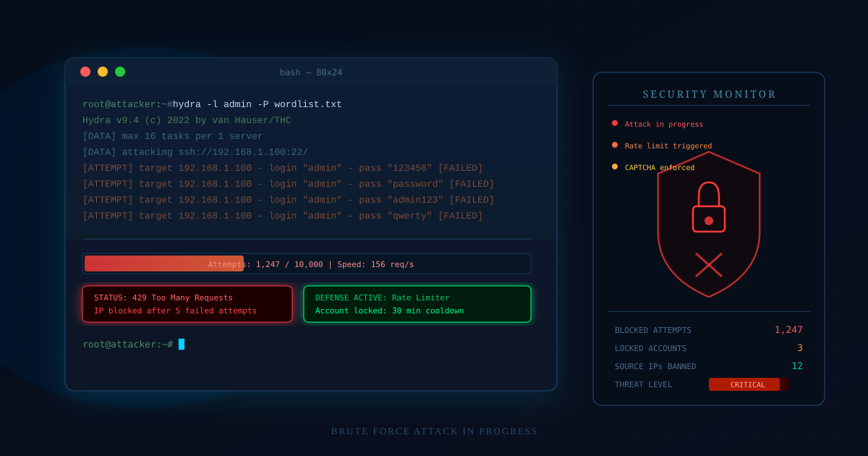Click the locked accounts value 3
Image resolution: width=868 pixels, height=456 pixels.
(x=800, y=348)
